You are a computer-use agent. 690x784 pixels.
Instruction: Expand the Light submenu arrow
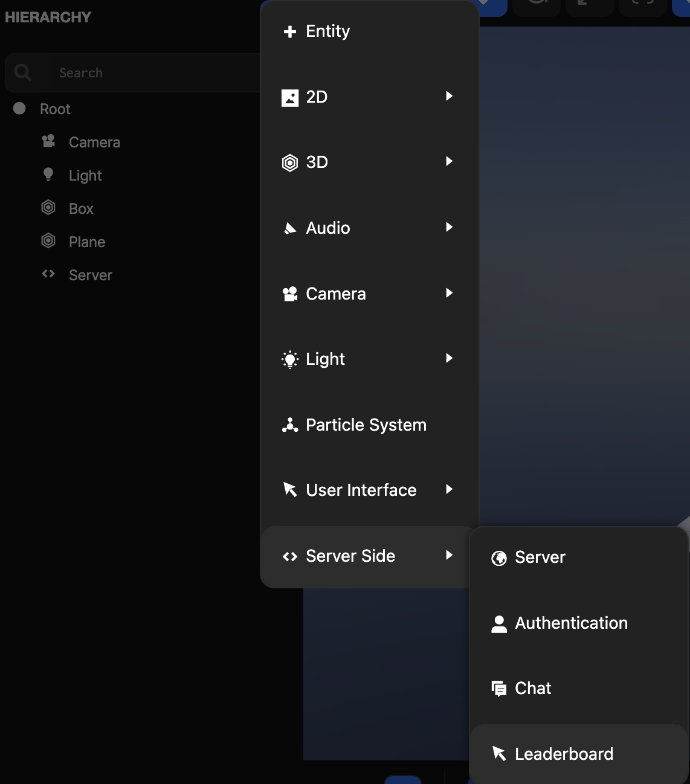click(449, 358)
